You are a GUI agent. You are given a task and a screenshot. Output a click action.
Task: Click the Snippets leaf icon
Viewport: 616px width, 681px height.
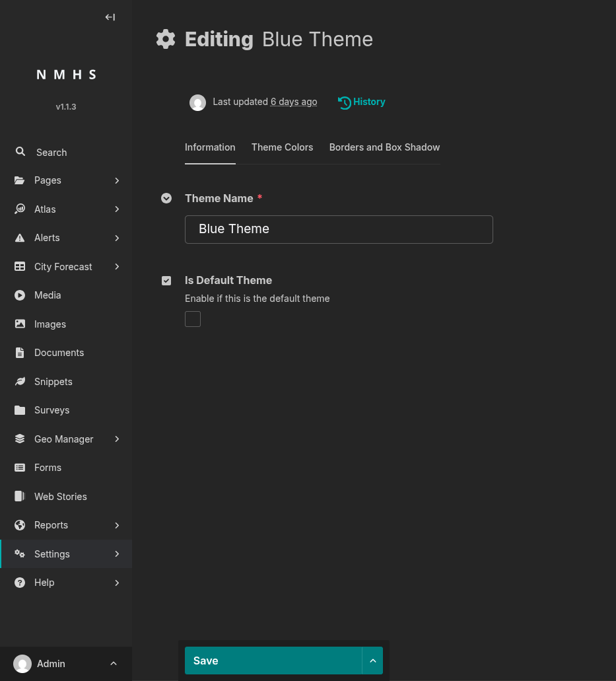(x=20, y=381)
